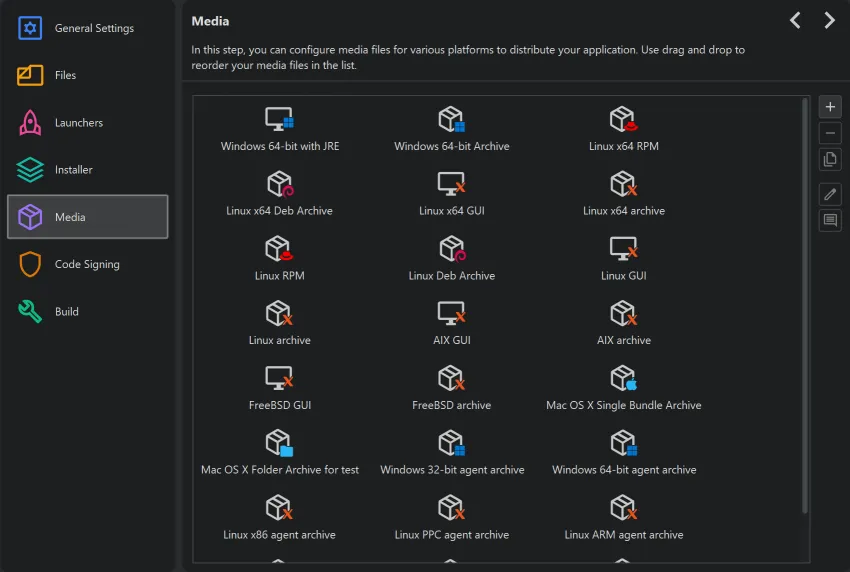Add a new media file
Image resolution: width=850 pixels, height=572 pixels.
point(830,107)
